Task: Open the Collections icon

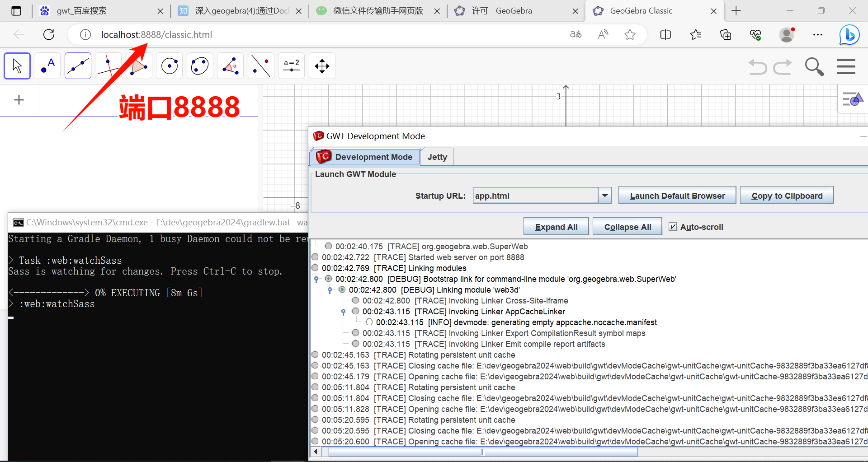Action: tap(726, 34)
